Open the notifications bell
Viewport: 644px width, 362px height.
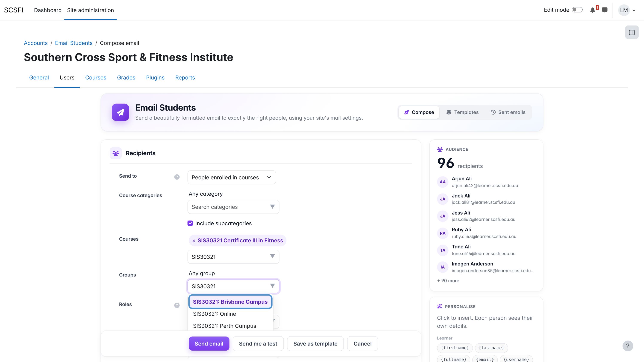pos(592,10)
